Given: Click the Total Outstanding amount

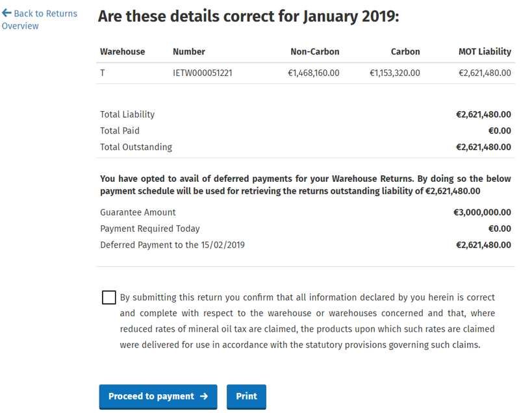Looking at the screenshot, I should point(483,147).
